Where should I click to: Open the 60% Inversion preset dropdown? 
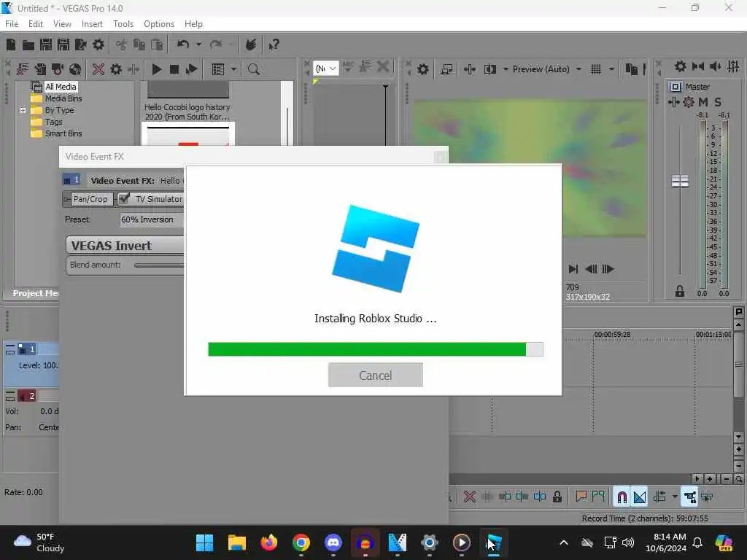click(152, 219)
